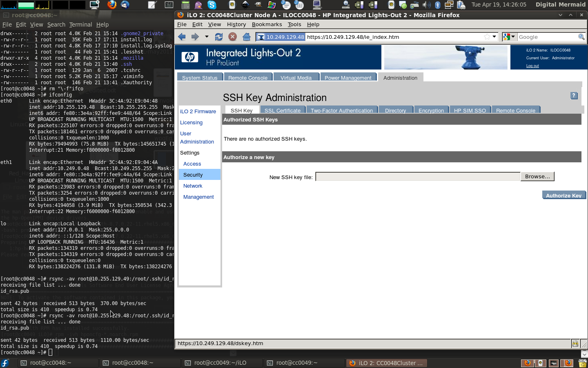Click the volume speaker icon
Screen dimensions: 588x368
pyautogui.click(x=426, y=5)
